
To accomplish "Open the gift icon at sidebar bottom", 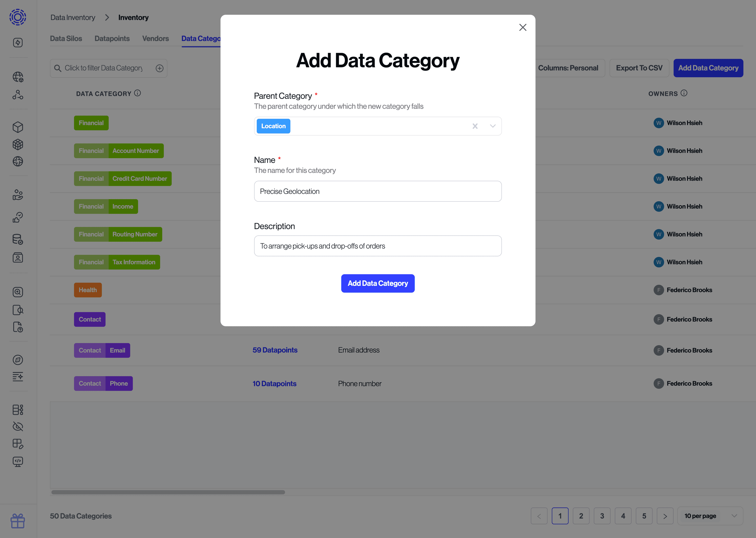I will (x=18, y=521).
